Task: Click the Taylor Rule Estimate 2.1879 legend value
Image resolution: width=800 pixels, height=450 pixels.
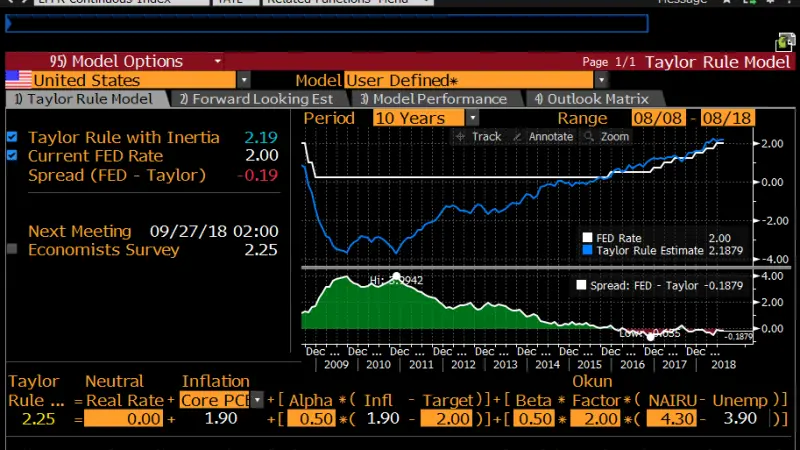Action: [725, 251]
